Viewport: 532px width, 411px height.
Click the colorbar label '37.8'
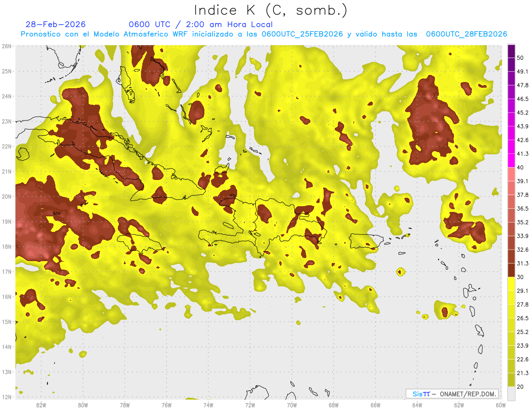click(523, 195)
